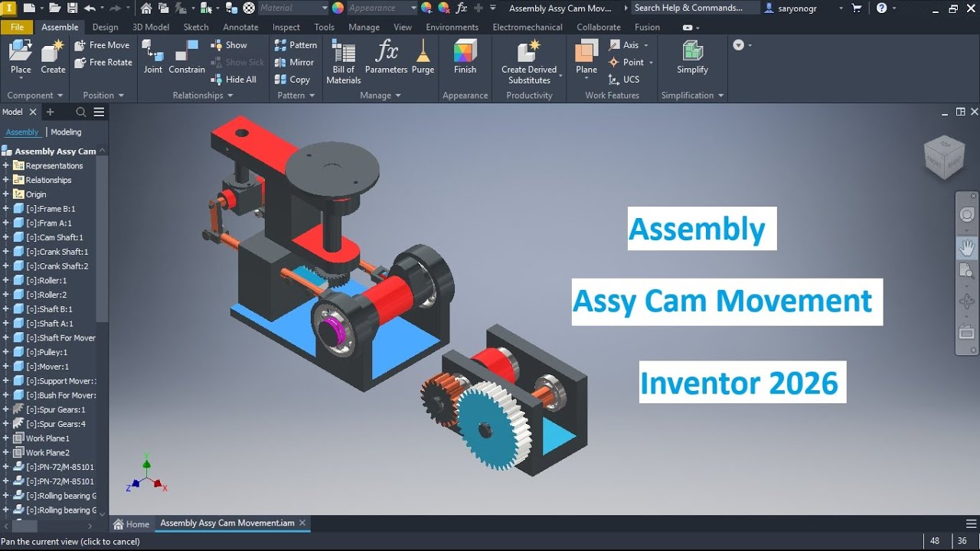This screenshot has height=551, width=980.
Task: Toggle Show relationships
Action: pos(229,45)
